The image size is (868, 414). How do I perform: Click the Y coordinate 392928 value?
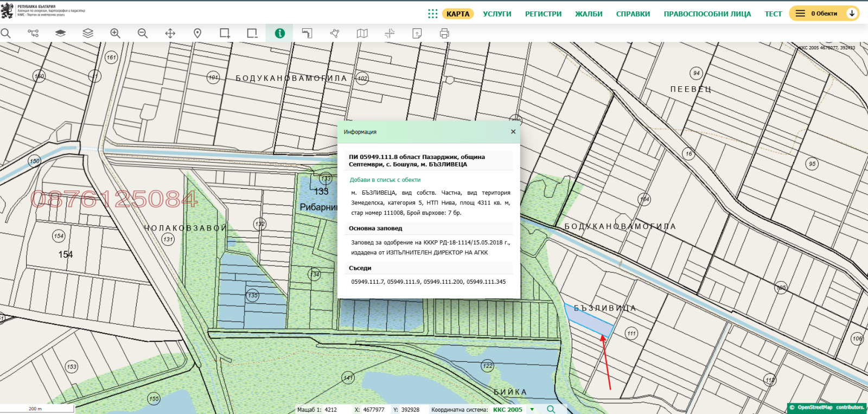pyautogui.click(x=410, y=410)
